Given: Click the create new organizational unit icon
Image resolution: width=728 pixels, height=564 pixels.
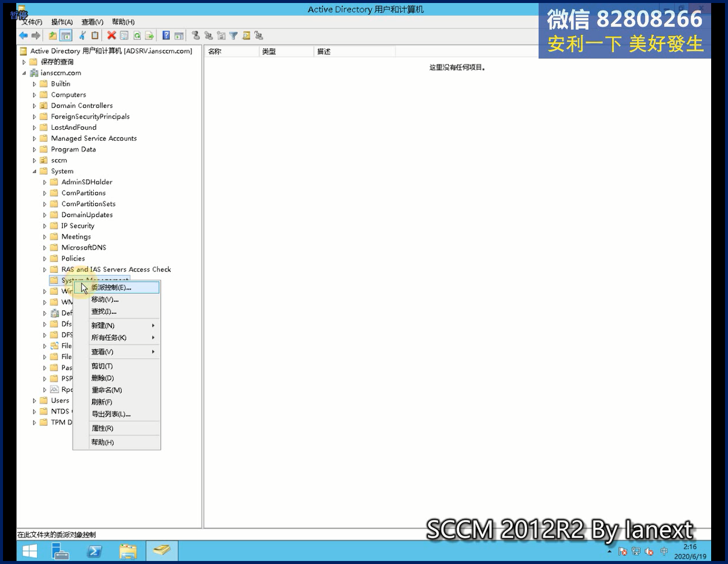Looking at the screenshot, I should point(221,36).
